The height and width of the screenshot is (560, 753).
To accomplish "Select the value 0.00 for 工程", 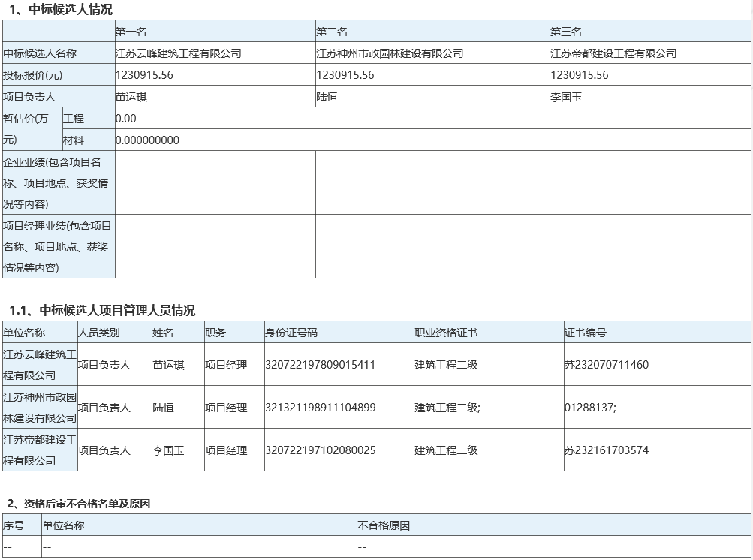I will (126, 118).
